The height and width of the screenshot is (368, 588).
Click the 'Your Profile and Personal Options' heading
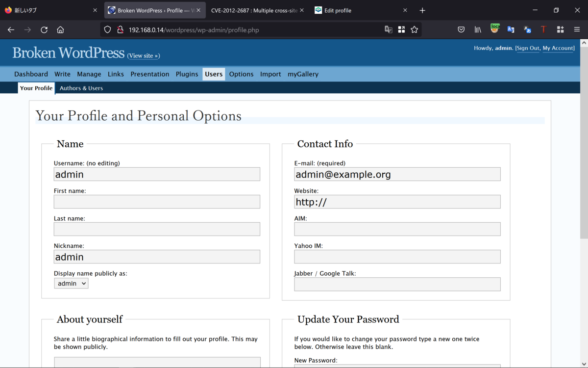[x=139, y=116]
